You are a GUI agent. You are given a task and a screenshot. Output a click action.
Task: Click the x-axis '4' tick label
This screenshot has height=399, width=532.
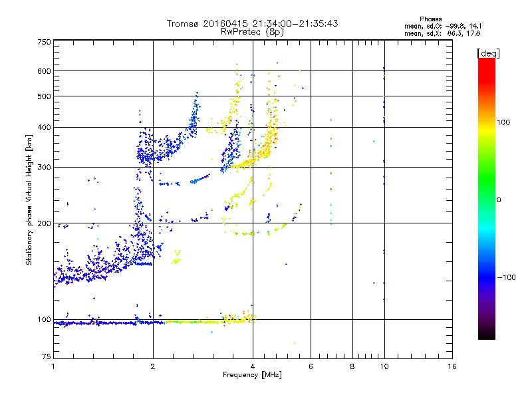pyautogui.click(x=253, y=366)
